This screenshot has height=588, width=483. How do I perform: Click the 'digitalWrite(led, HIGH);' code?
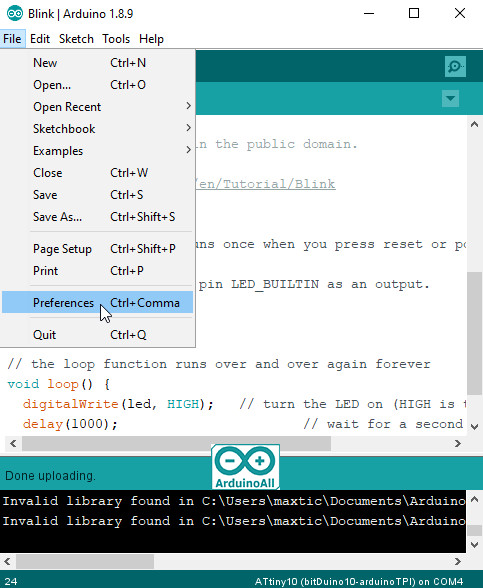pyautogui.click(x=118, y=404)
